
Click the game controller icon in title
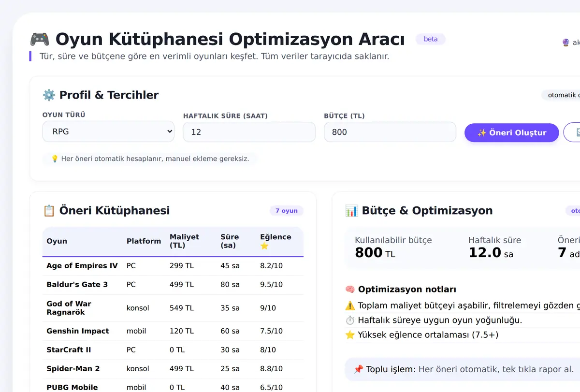[x=40, y=39]
